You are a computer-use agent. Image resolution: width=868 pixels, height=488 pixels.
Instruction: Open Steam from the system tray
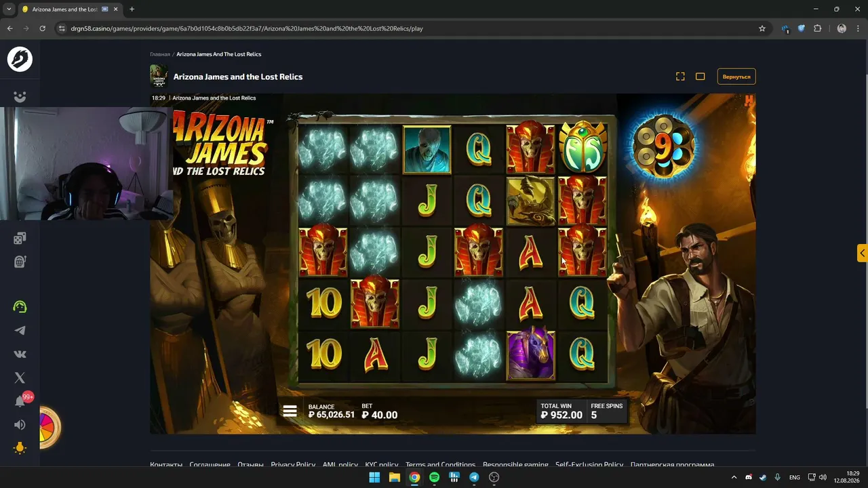[x=763, y=477]
